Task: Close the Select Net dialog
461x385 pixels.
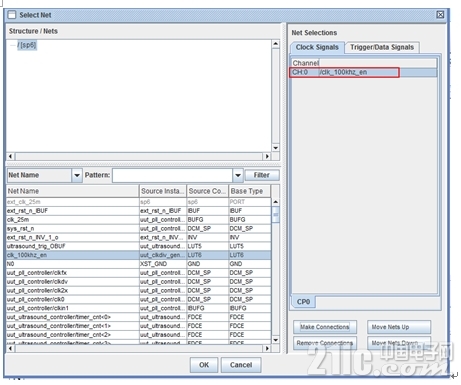Action: (x=440, y=15)
